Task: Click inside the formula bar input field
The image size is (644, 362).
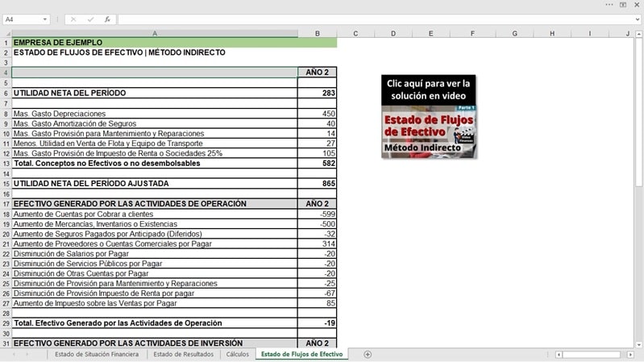Action: 371,19
